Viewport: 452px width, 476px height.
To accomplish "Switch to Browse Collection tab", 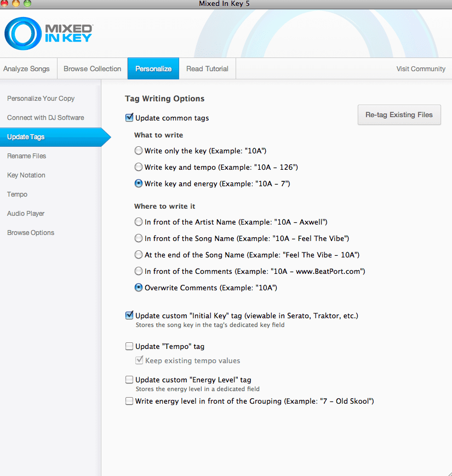I will click(x=92, y=69).
